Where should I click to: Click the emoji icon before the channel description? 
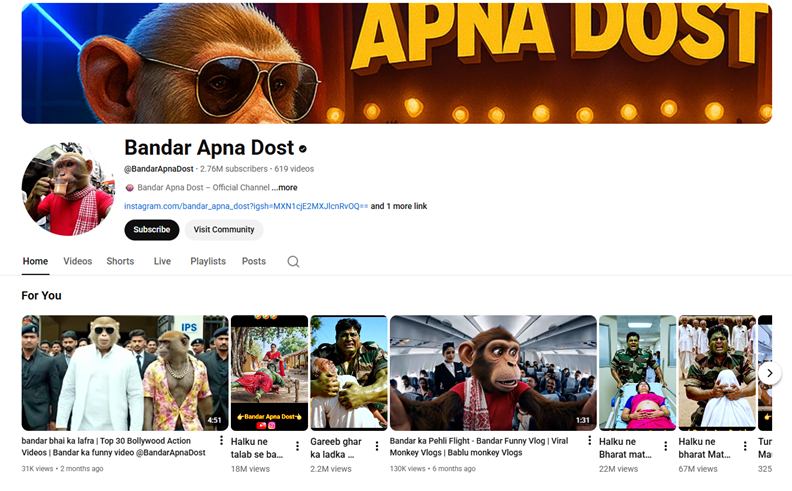129,188
